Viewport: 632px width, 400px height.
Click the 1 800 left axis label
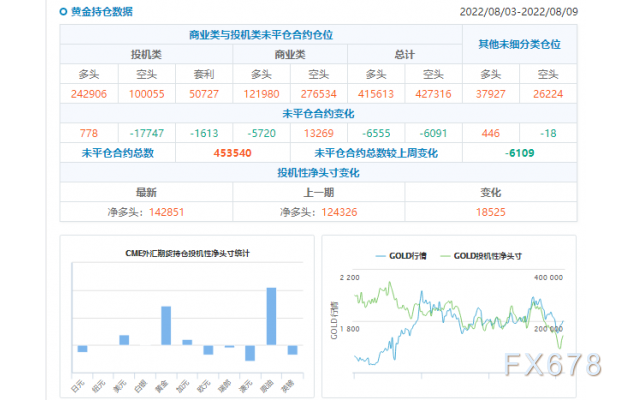pyautogui.click(x=349, y=329)
